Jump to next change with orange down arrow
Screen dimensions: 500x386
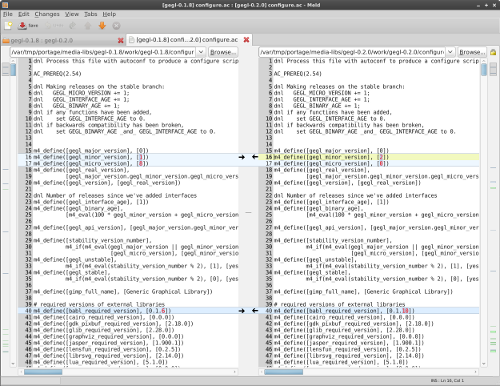pos(102,26)
